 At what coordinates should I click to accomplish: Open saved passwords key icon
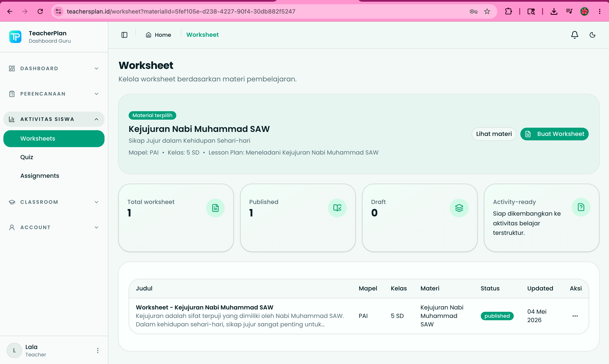tap(474, 11)
